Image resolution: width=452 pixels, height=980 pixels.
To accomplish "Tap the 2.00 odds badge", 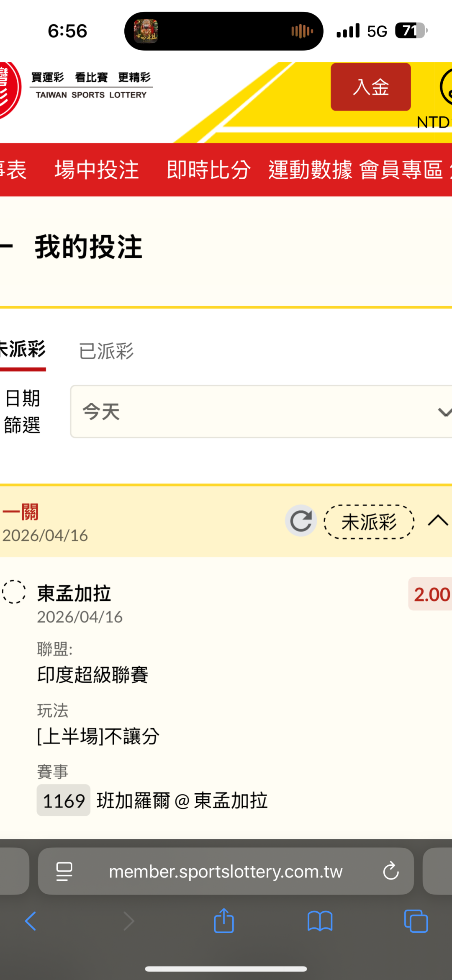I will (431, 594).
